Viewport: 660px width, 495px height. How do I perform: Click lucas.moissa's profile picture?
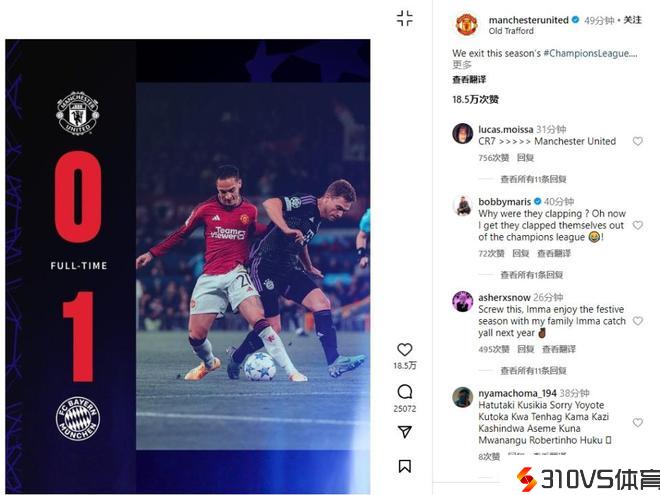click(462, 133)
